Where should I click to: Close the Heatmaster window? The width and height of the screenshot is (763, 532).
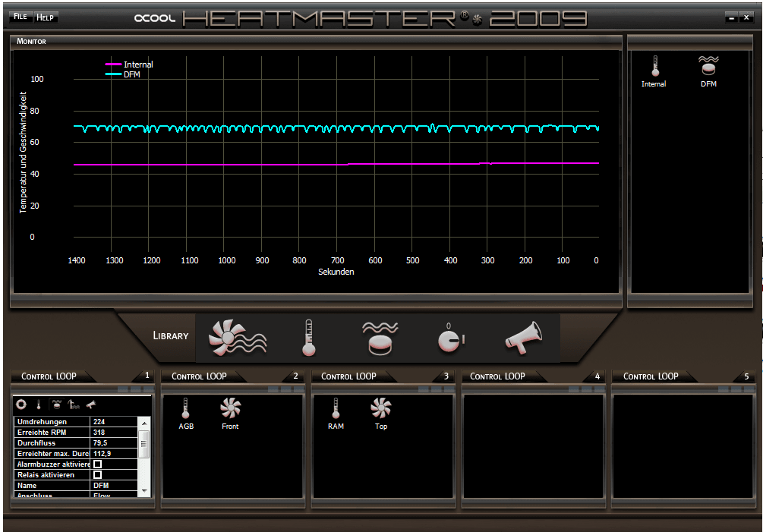746,17
